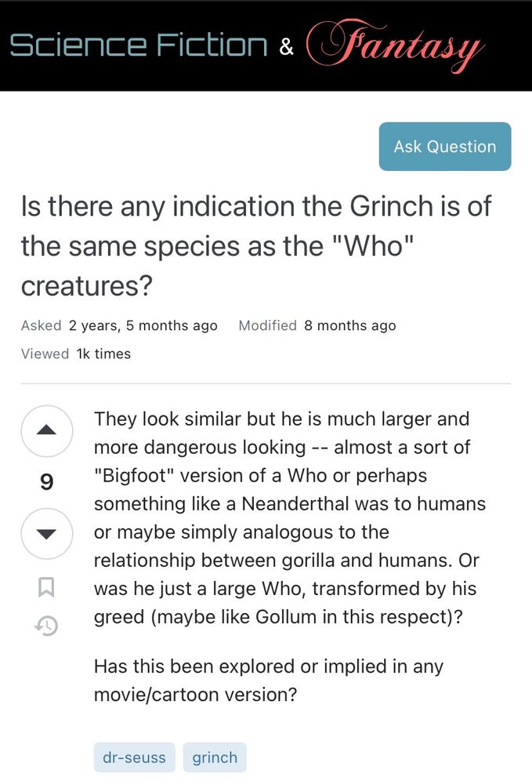The width and height of the screenshot is (532, 784).
Task: Click the "Has this been explored" paragraph
Action: [x=268, y=681]
